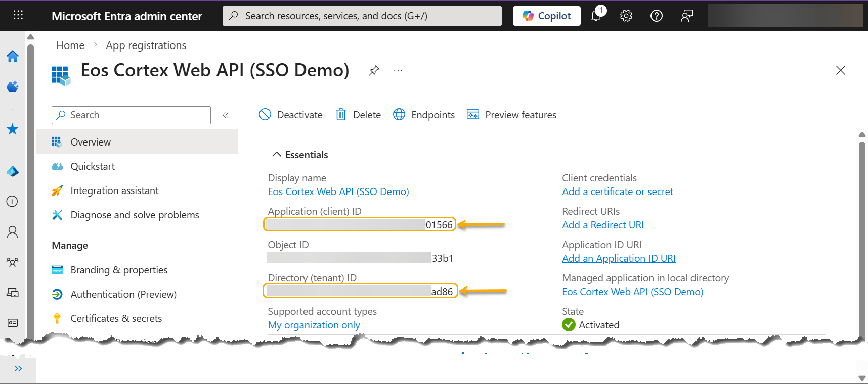Select Overview in the menu
The width and height of the screenshot is (868, 384).
coord(137,142)
